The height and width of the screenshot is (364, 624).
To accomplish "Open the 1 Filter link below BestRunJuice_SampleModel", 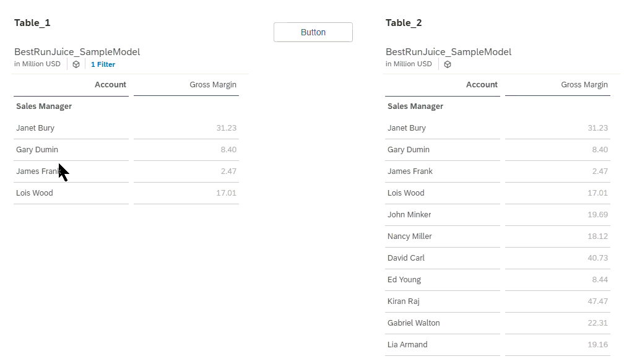I will click(x=103, y=64).
